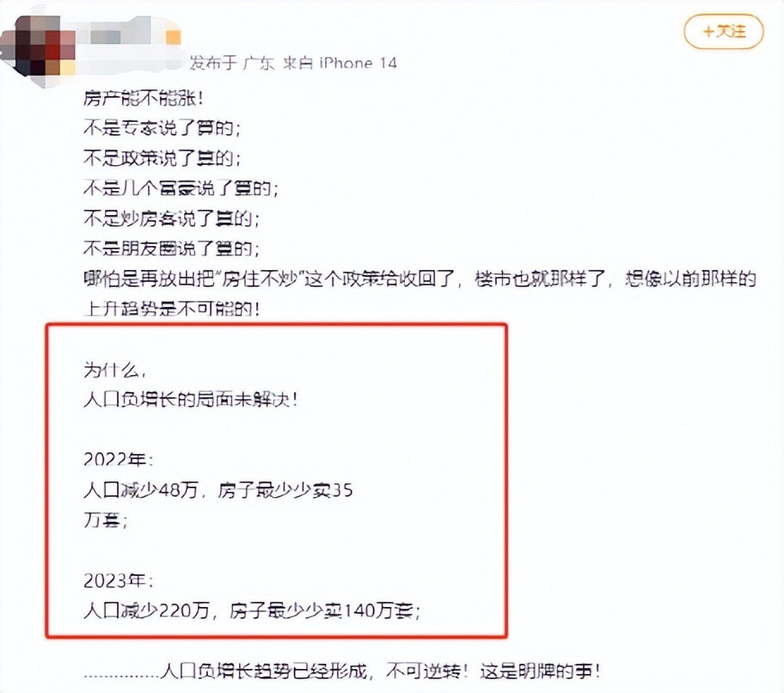Click the line 不是专家说了算的
This screenshot has height=693, width=784.
click(x=162, y=128)
